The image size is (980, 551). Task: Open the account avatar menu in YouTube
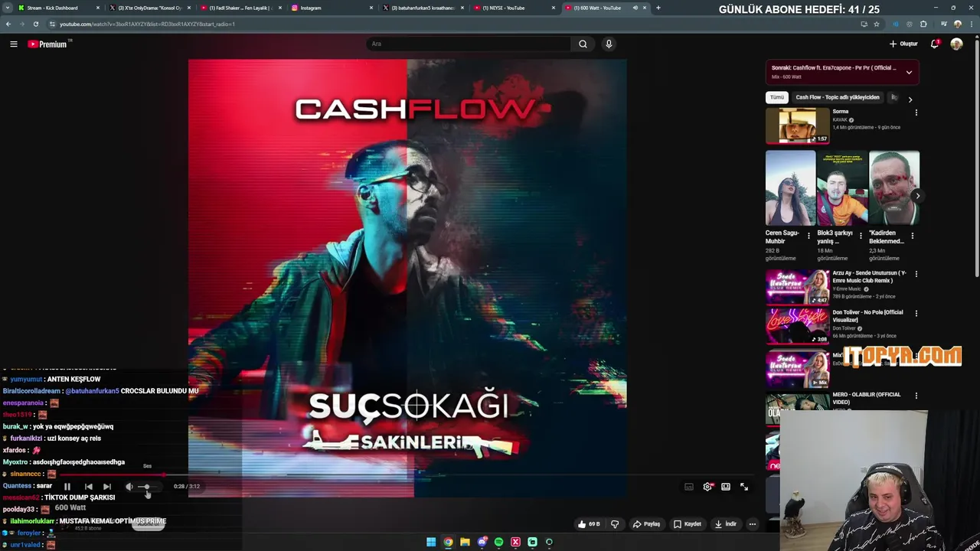point(956,44)
